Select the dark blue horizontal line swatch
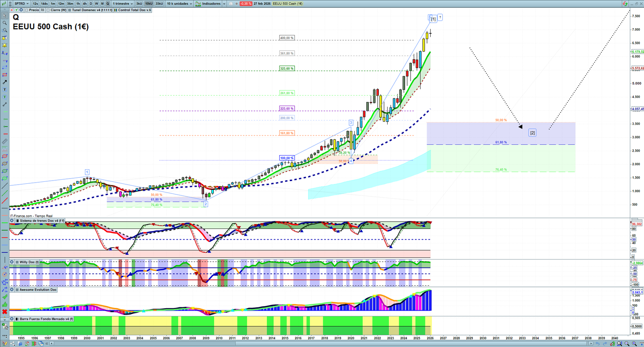The image size is (644, 347). [x=5, y=252]
